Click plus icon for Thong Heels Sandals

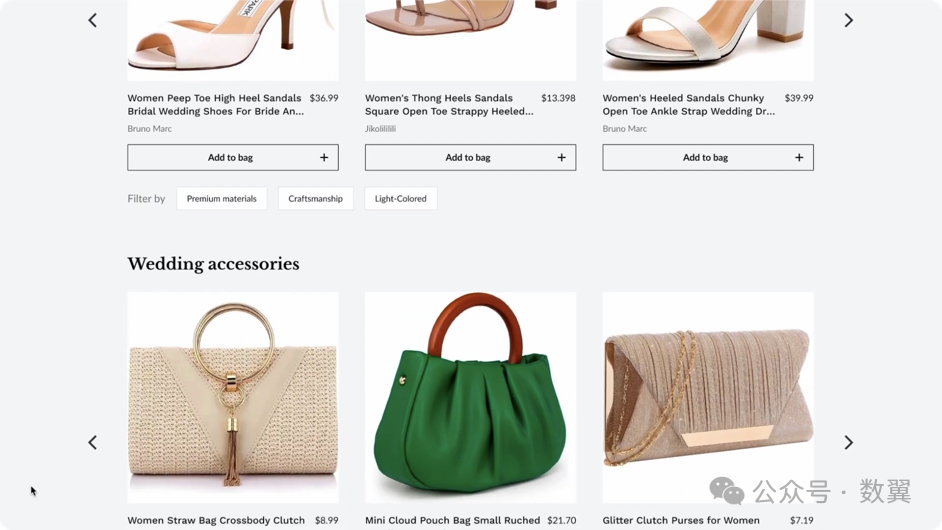coord(561,157)
